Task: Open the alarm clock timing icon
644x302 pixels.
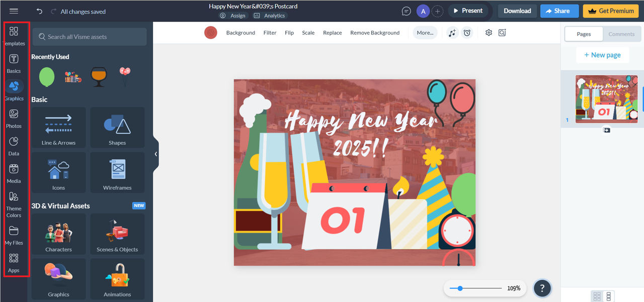Action: [467, 33]
